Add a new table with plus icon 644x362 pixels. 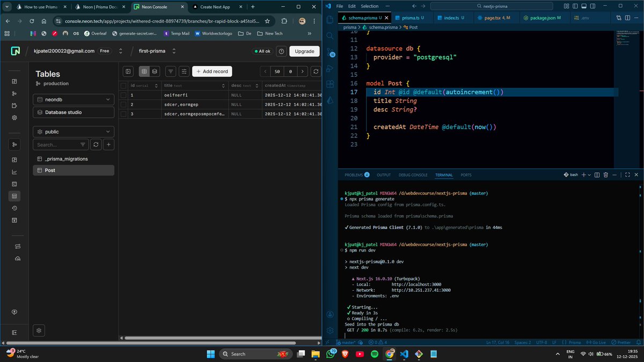pyautogui.click(x=108, y=144)
